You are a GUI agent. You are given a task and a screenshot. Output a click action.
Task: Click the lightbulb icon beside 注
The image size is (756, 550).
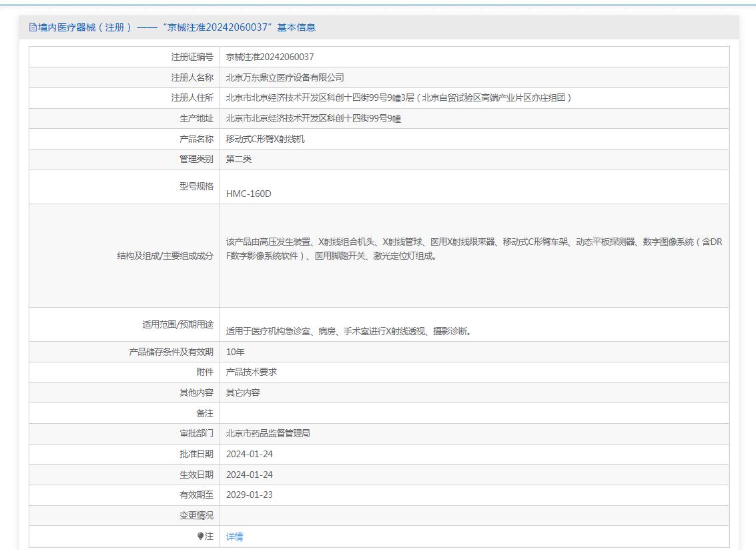tap(201, 536)
